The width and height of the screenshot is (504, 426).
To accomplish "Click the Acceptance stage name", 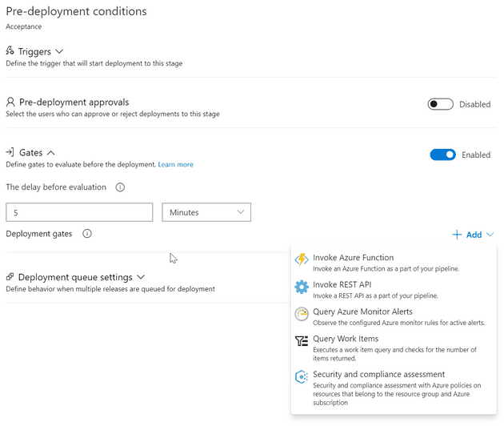I will (x=23, y=26).
